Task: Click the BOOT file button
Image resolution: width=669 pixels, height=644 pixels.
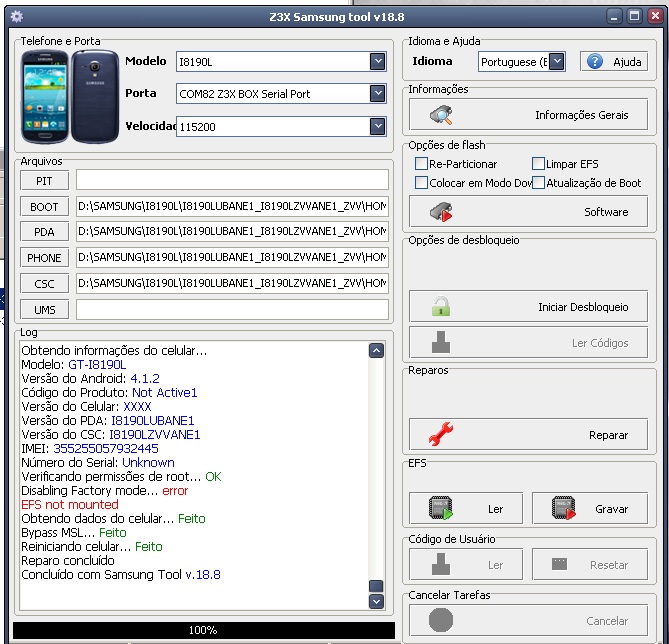Action: (44, 207)
